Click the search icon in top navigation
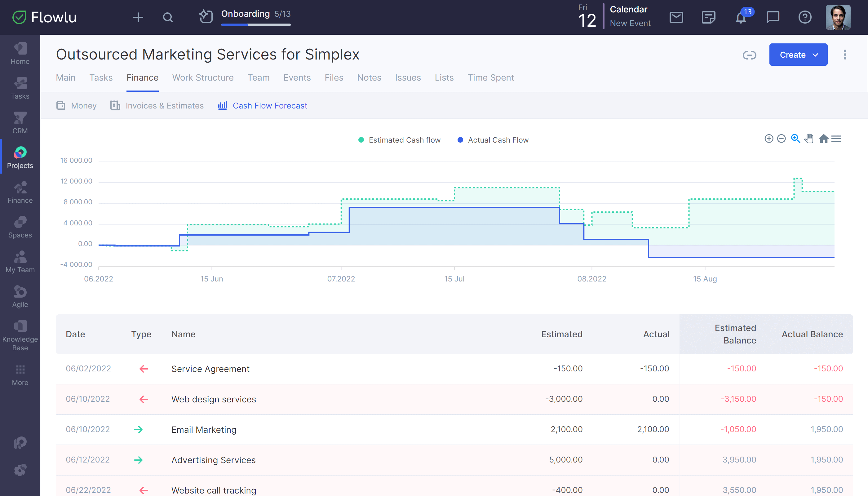The height and width of the screenshot is (496, 868). (x=168, y=17)
